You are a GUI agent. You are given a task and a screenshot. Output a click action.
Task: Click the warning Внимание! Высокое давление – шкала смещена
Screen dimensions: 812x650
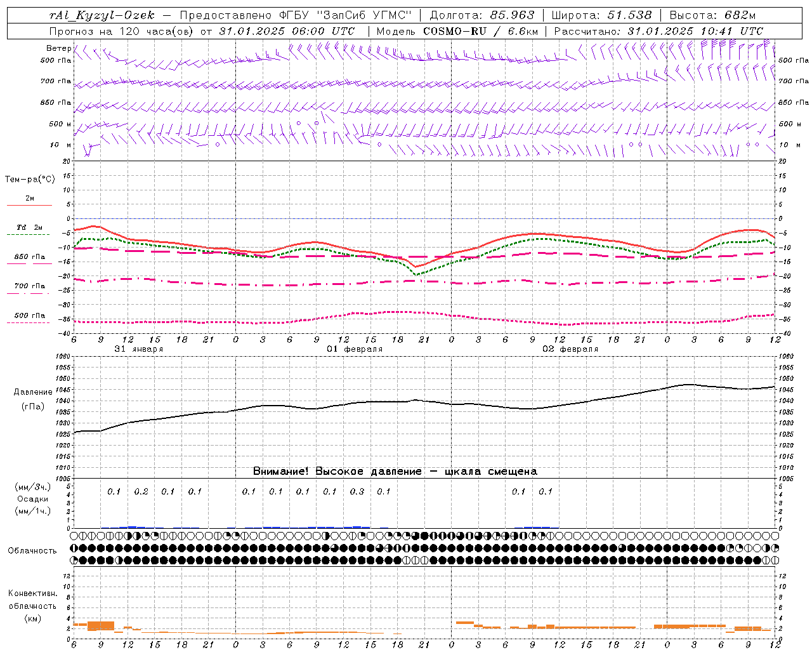(x=395, y=472)
